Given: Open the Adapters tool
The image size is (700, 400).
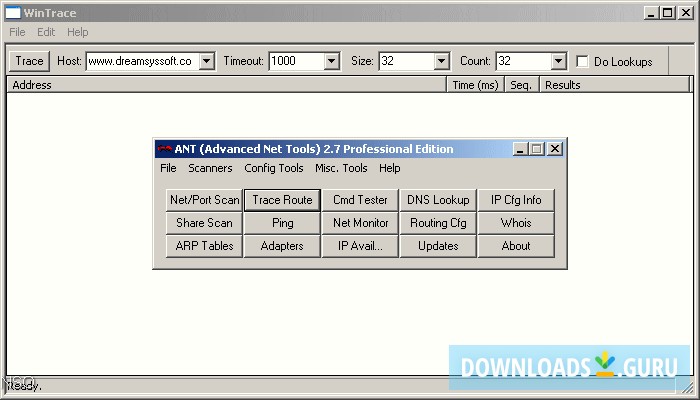Looking at the screenshot, I should pyautogui.click(x=282, y=246).
